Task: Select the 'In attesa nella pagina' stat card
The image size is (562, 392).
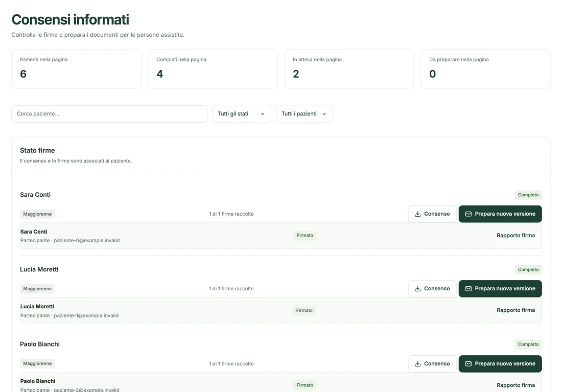Action: [x=349, y=69]
